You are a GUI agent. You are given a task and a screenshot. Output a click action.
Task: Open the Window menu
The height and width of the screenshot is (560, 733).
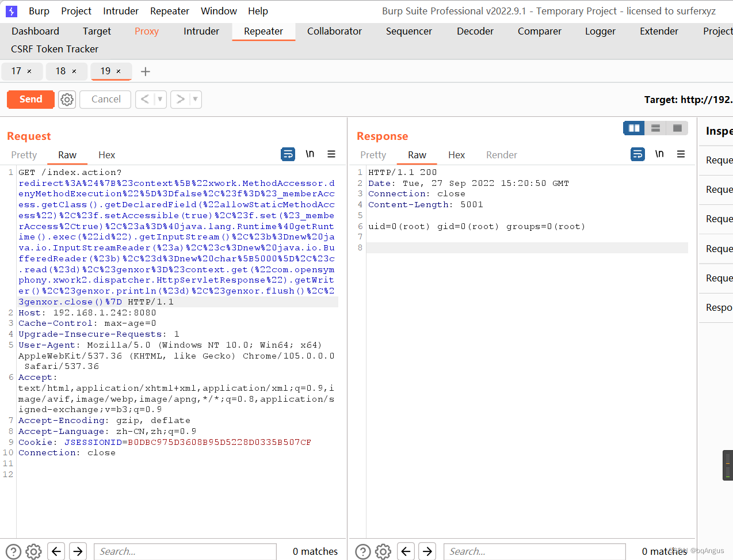[x=219, y=11]
